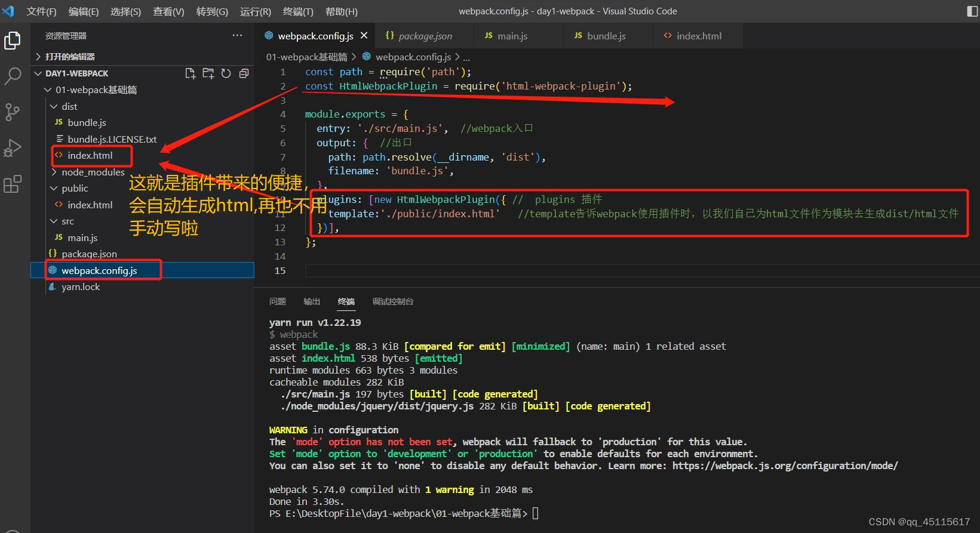Viewport: 980px width, 533px height.
Task: Open 转到(G) menu
Action: pyautogui.click(x=212, y=11)
